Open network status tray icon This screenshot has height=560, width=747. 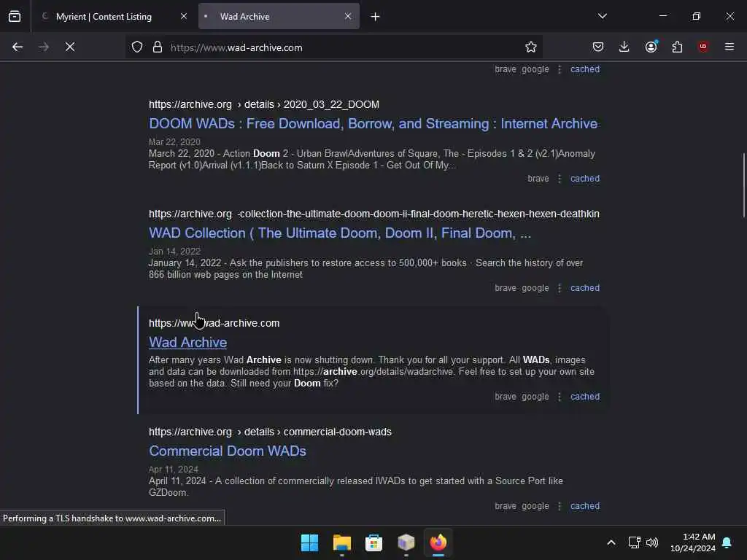634,542
